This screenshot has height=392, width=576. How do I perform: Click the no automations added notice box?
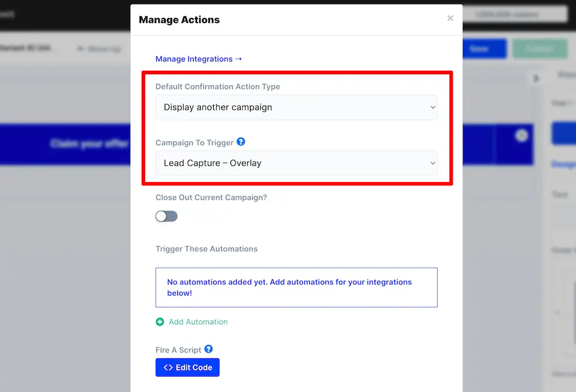pyautogui.click(x=296, y=287)
